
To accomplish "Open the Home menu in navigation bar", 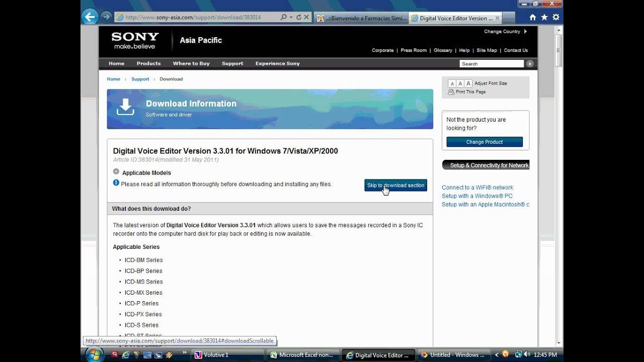I will 116,63.
